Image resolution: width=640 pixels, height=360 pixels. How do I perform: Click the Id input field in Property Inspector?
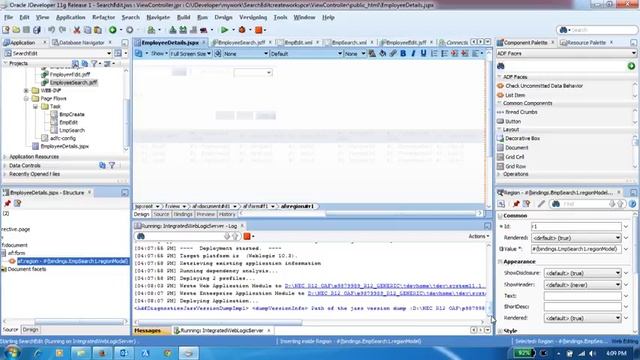[x=576, y=227]
